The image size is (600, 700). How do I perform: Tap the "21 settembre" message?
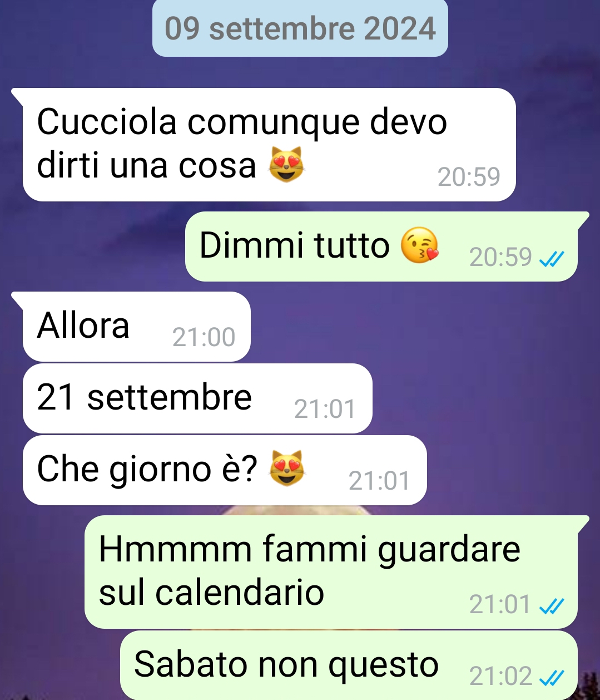click(197, 398)
